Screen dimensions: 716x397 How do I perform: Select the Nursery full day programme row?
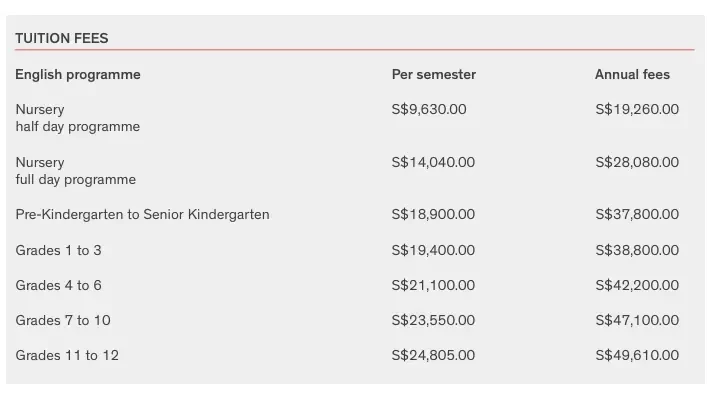(355, 171)
